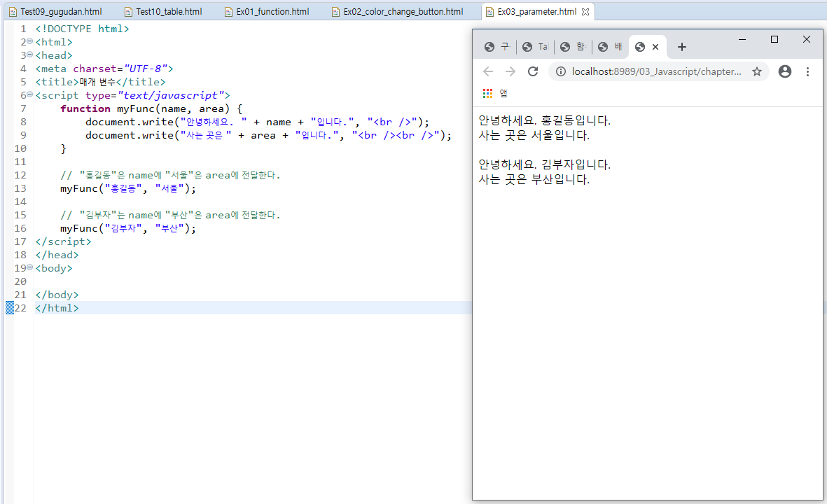Select the Ex03_parameter.html editor tab
827x504 pixels.
(x=537, y=12)
